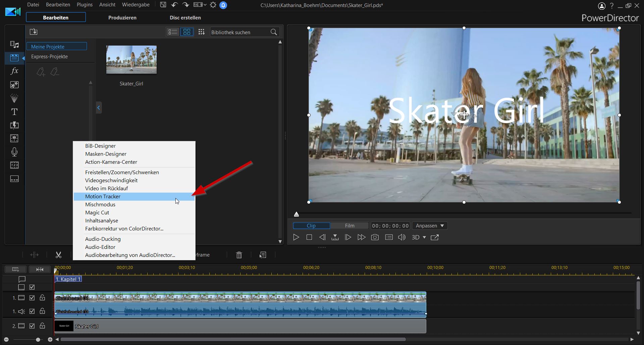Collapse the library side panel arrow
Screen dimensions: 644x345
click(99, 108)
